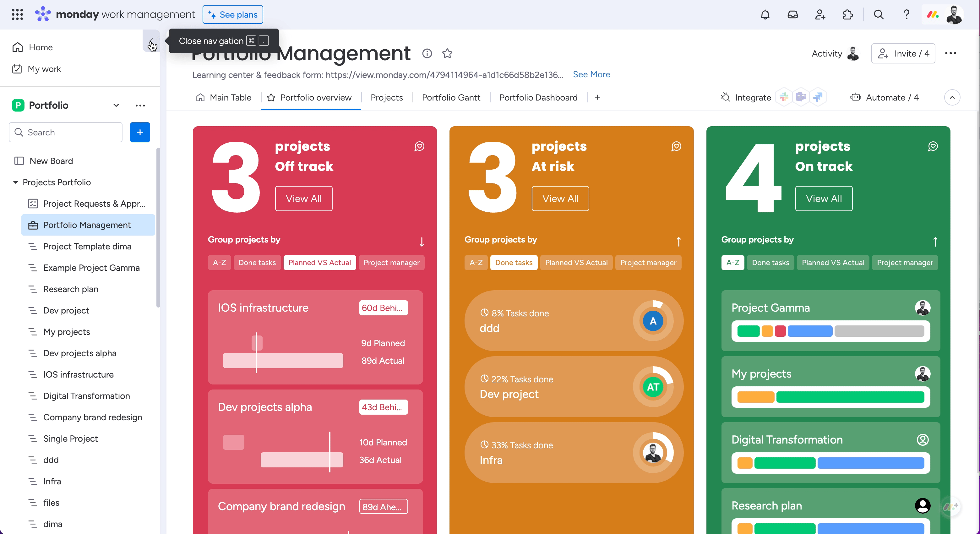Click the monday logo icon
980x534 pixels.
[43, 14]
